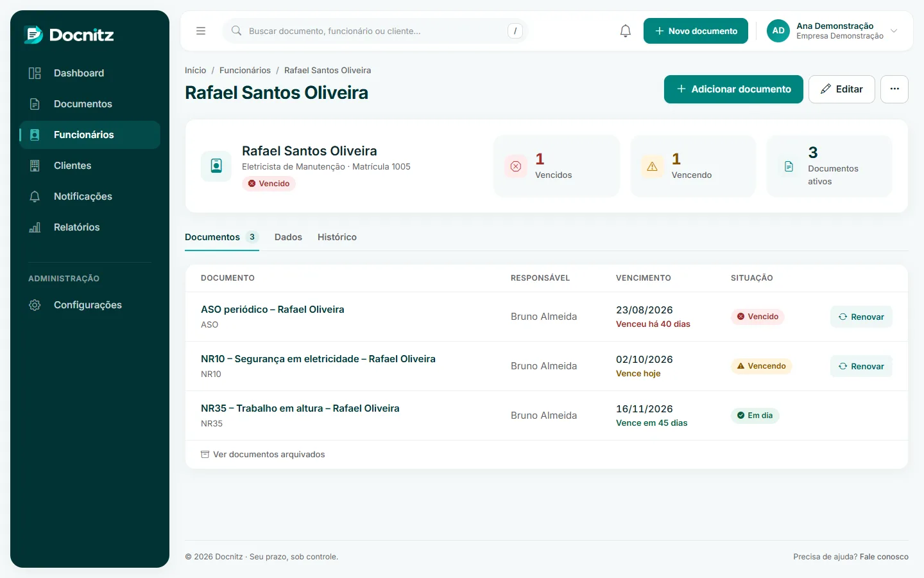Click the Vencimento column header

[x=644, y=278]
